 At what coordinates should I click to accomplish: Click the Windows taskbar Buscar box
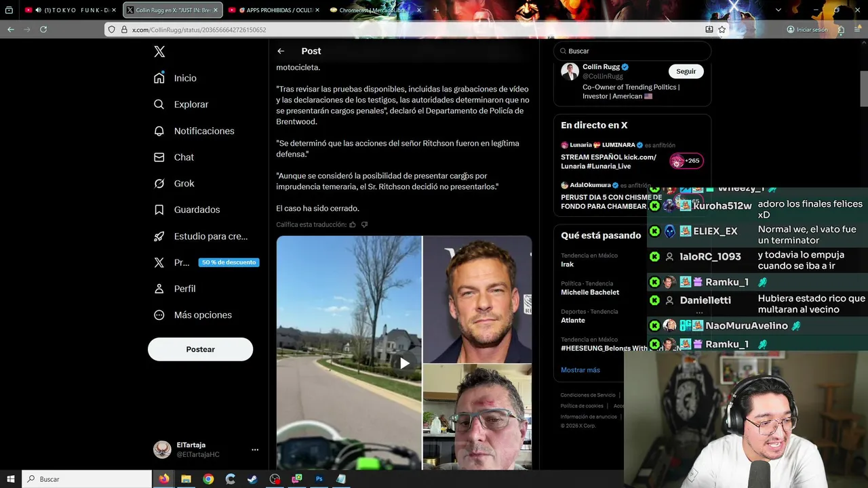click(x=87, y=479)
